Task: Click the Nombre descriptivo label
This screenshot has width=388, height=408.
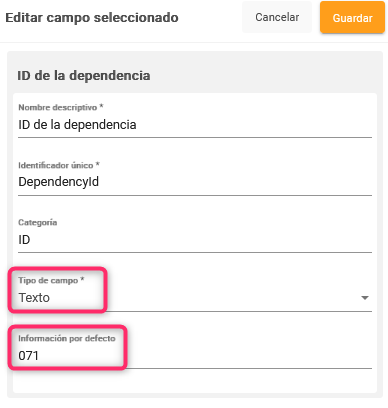Action: pos(61,107)
